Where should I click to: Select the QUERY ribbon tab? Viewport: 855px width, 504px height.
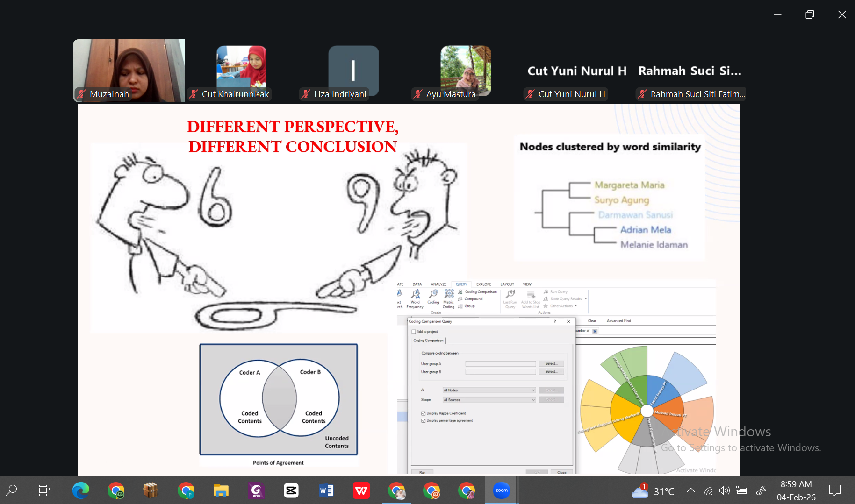click(461, 284)
